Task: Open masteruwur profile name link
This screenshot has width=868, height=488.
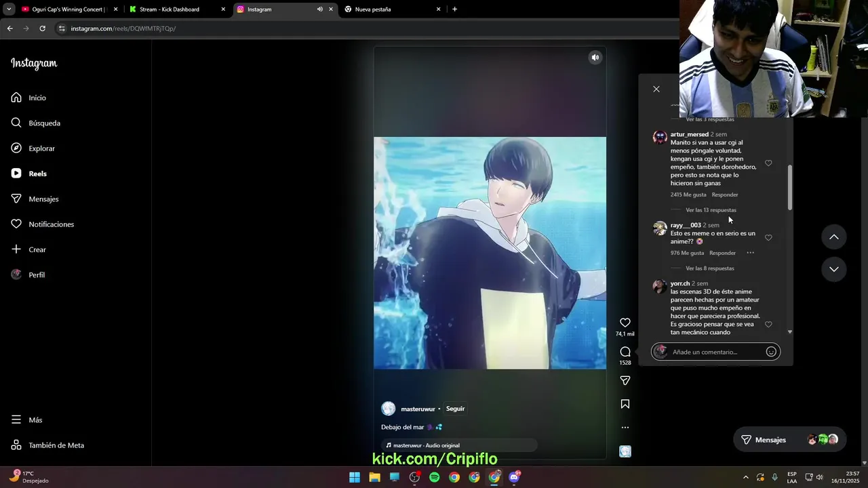Action: 418,409
